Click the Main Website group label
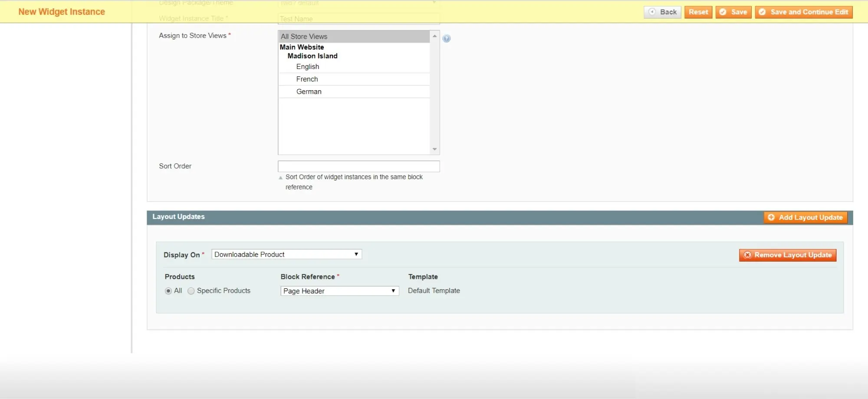 (302, 47)
